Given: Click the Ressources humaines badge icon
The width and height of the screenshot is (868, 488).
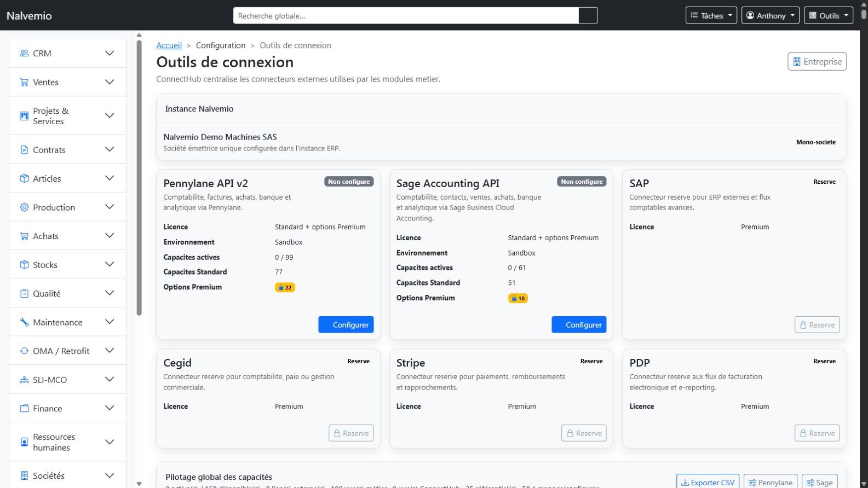Looking at the screenshot, I should pos(24,442).
